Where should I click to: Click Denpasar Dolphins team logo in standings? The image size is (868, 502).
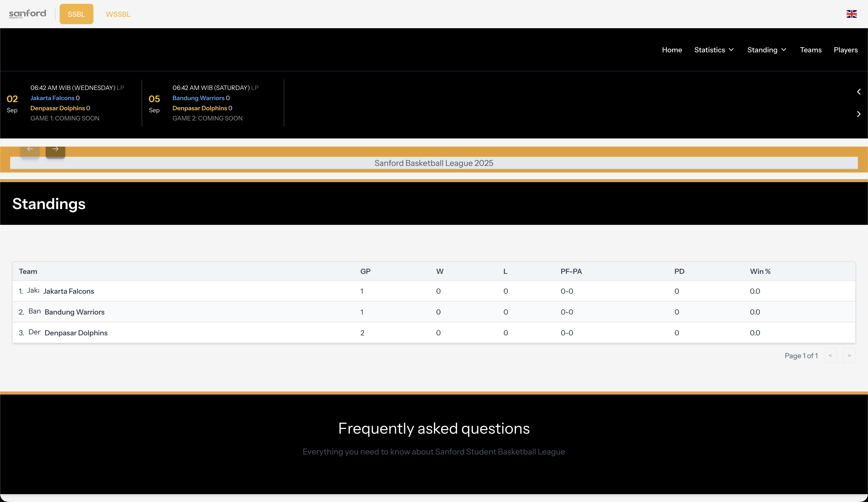35,332
